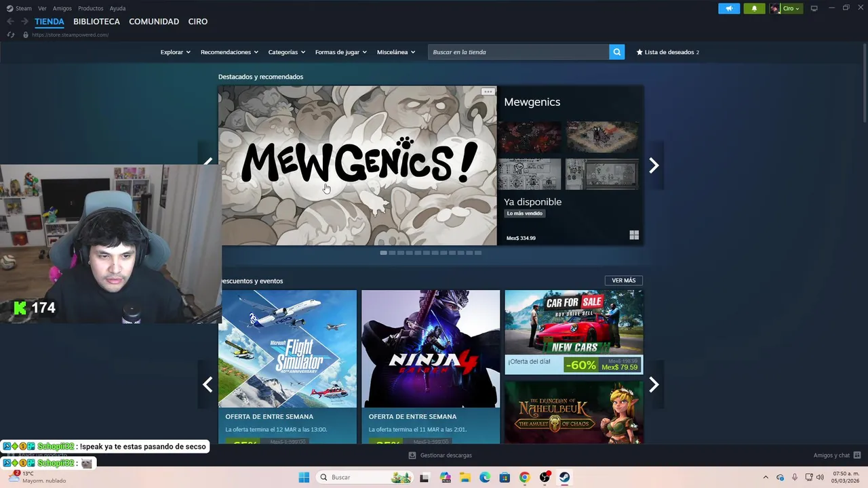Screen dimensions: 868x488
Task: Click the blue store search magnifier button
Action: click(616, 52)
